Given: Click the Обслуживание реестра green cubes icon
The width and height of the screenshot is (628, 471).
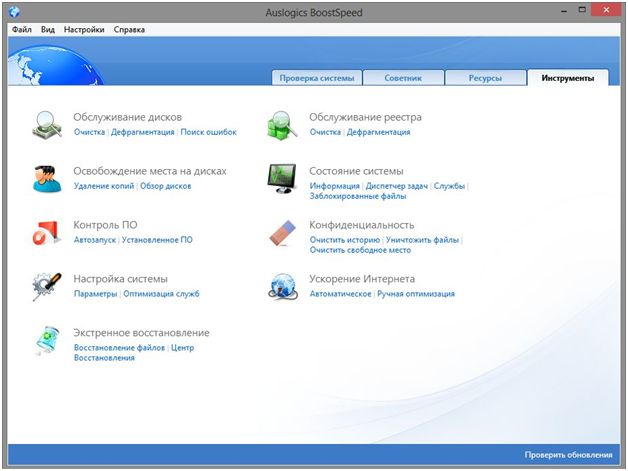Looking at the screenshot, I should pos(281,124).
